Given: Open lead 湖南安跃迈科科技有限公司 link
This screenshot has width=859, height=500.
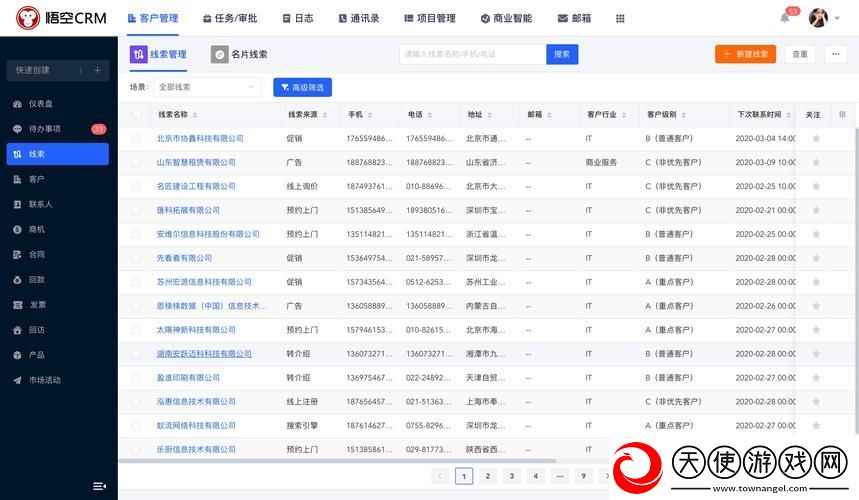Looking at the screenshot, I should coord(204,354).
